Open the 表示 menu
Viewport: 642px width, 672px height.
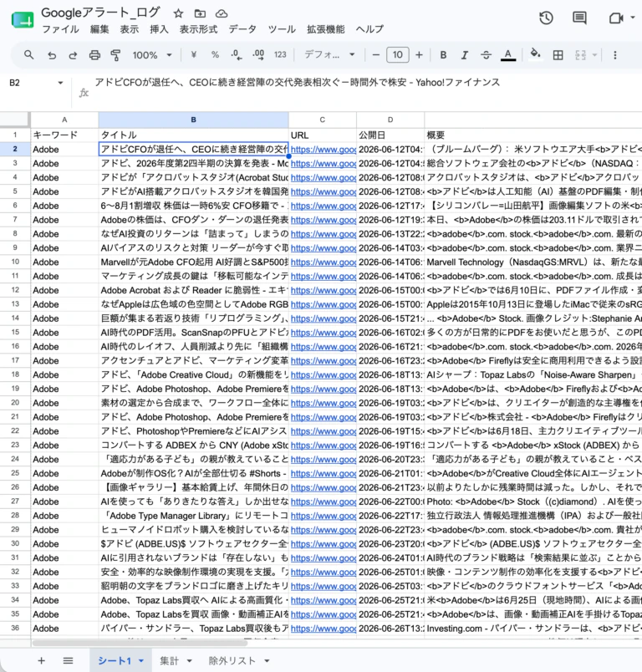[x=129, y=29]
